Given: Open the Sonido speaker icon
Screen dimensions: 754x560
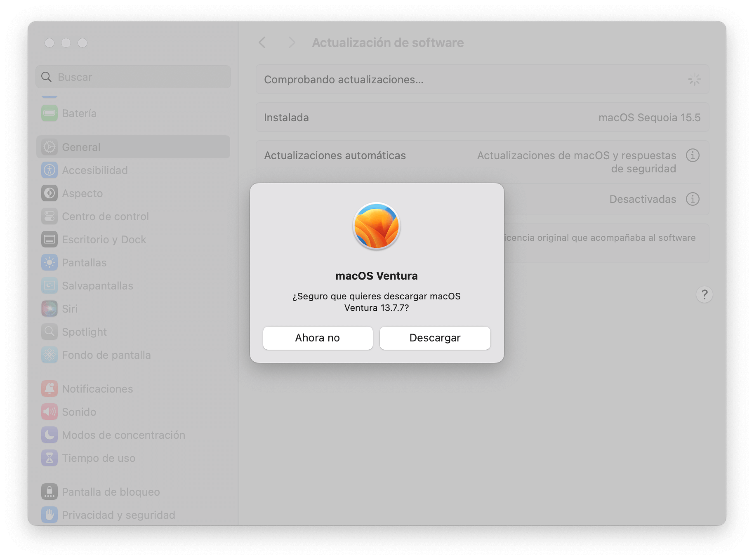Looking at the screenshot, I should coord(49,412).
